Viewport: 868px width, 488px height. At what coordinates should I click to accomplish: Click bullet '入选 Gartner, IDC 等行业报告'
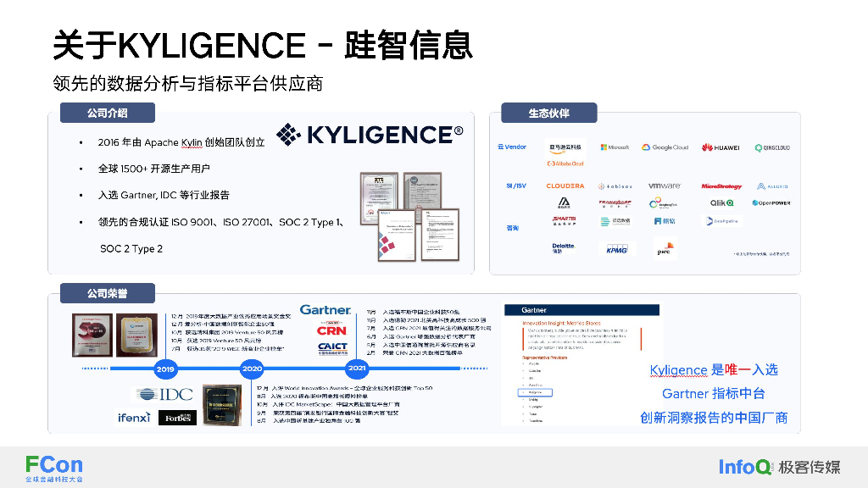click(164, 196)
